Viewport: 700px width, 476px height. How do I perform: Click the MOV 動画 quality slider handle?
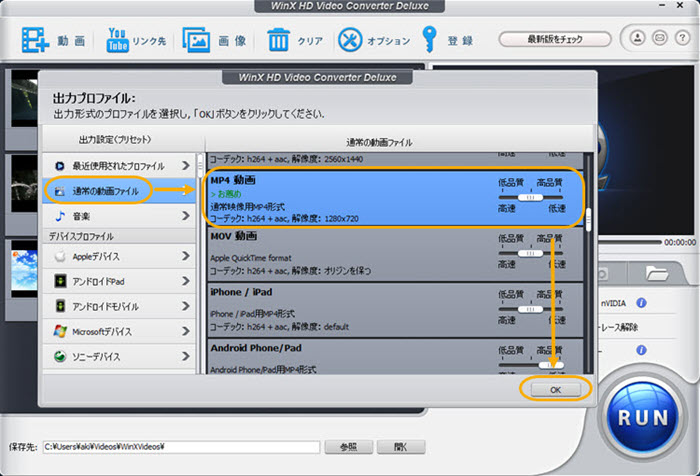(x=530, y=253)
